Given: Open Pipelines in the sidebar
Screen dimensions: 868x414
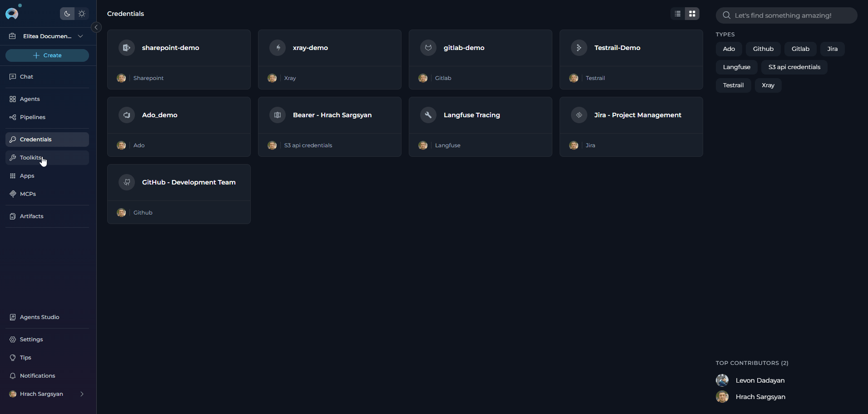Looking at the screenshot, I should [x=47, y=117].
